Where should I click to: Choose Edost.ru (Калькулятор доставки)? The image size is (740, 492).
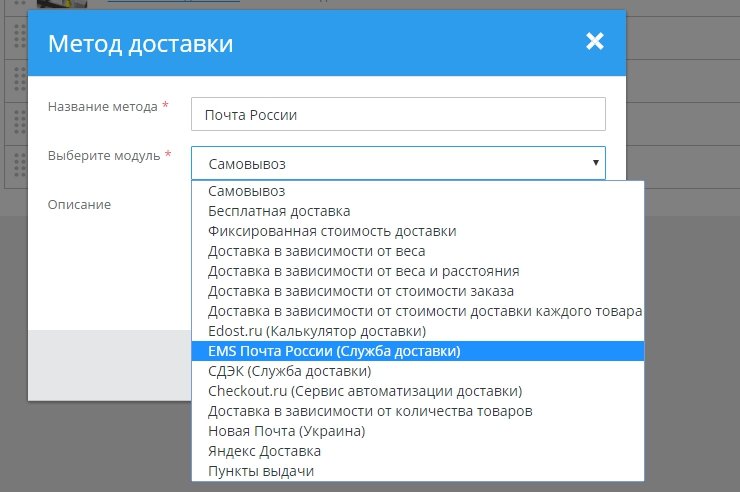317,330
